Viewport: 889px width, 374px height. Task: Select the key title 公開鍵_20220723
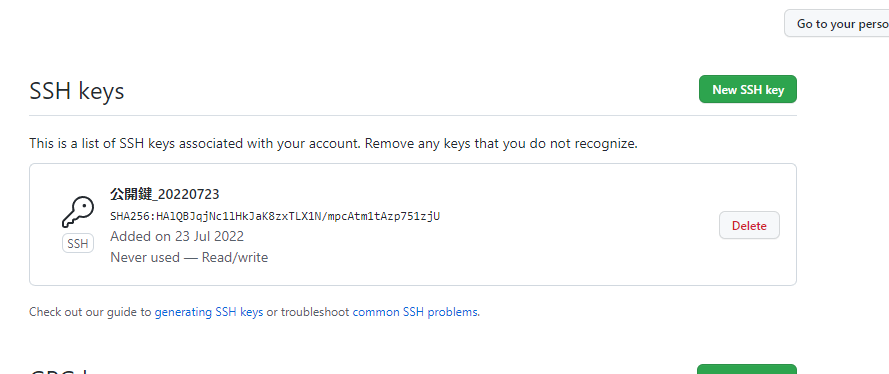pos(165,194)
